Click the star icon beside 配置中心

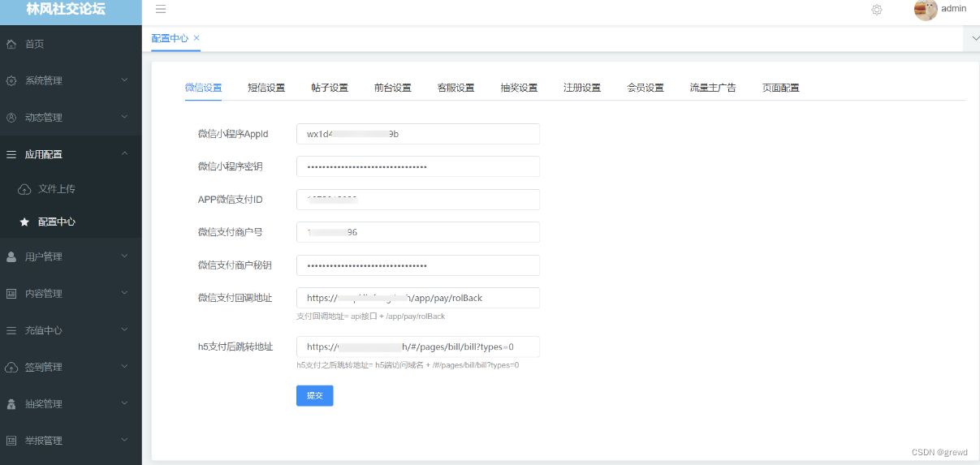(x=24, y=222)
